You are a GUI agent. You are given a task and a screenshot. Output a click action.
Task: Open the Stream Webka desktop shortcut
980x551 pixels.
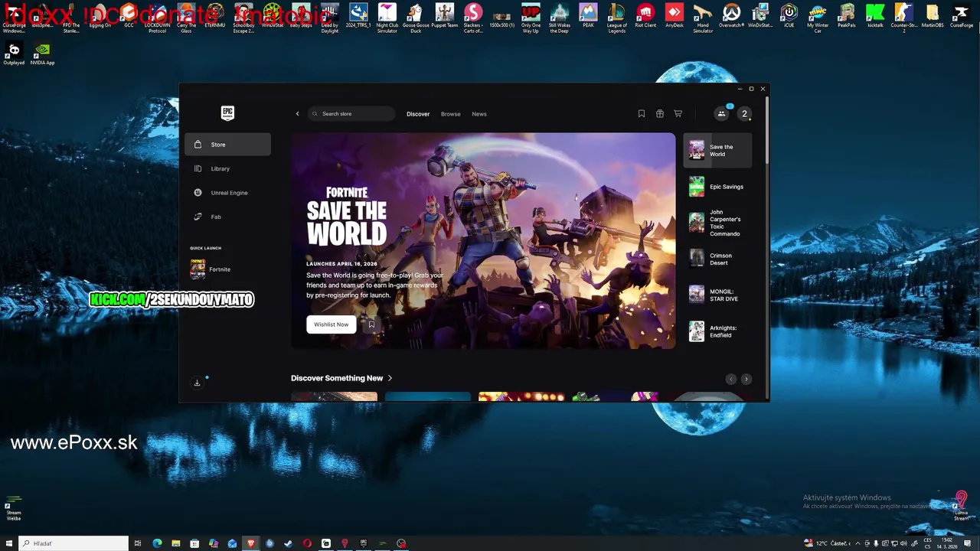coord(14,508)
